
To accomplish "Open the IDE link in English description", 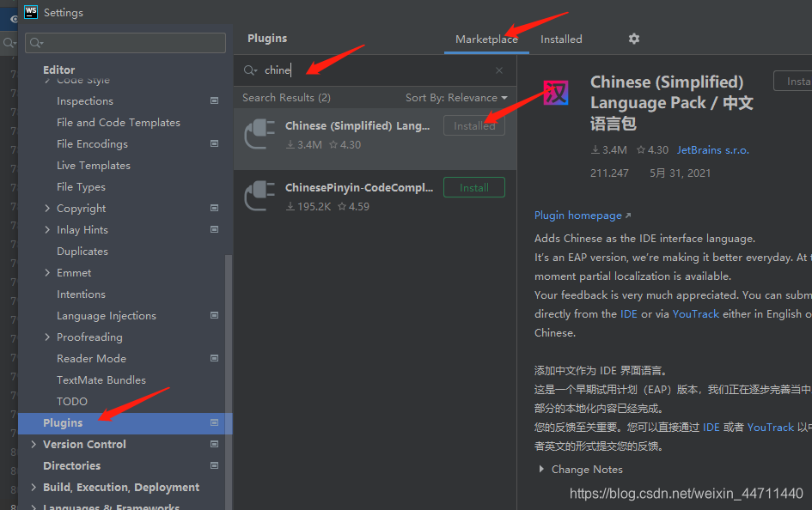I will pos(629,314).
